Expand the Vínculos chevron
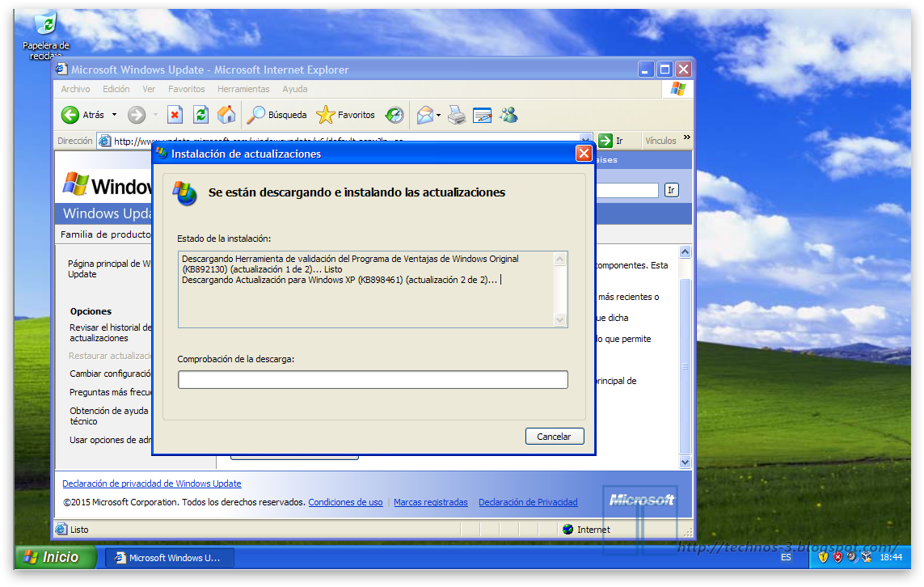Image resolution: width=924 pixels, height=587 pixels. 686,139
